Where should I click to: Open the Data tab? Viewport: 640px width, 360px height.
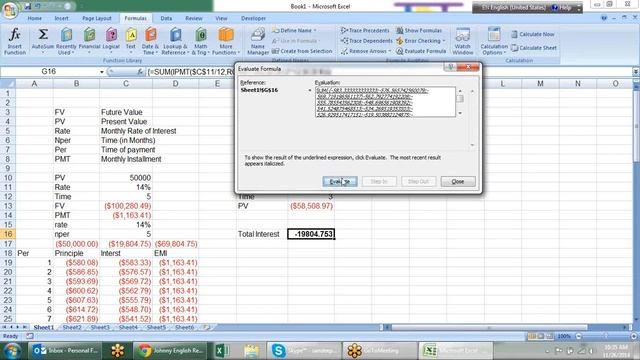pos(166,18)
